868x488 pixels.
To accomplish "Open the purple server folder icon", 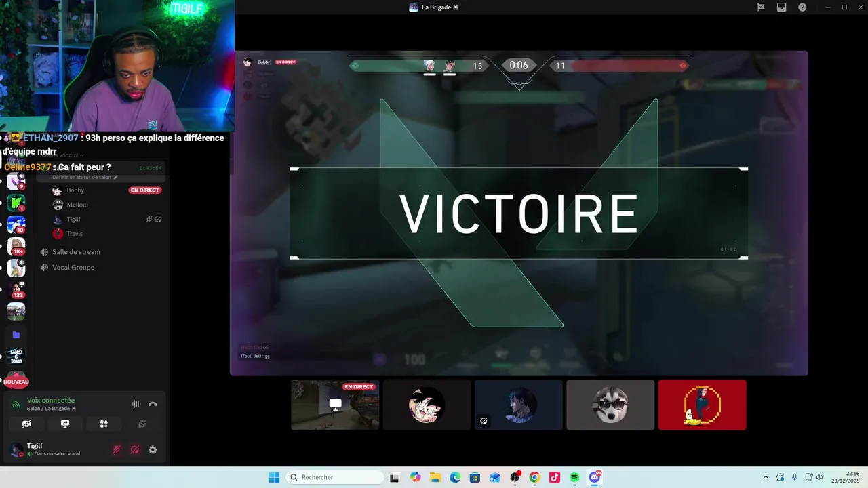I will 16,334.
